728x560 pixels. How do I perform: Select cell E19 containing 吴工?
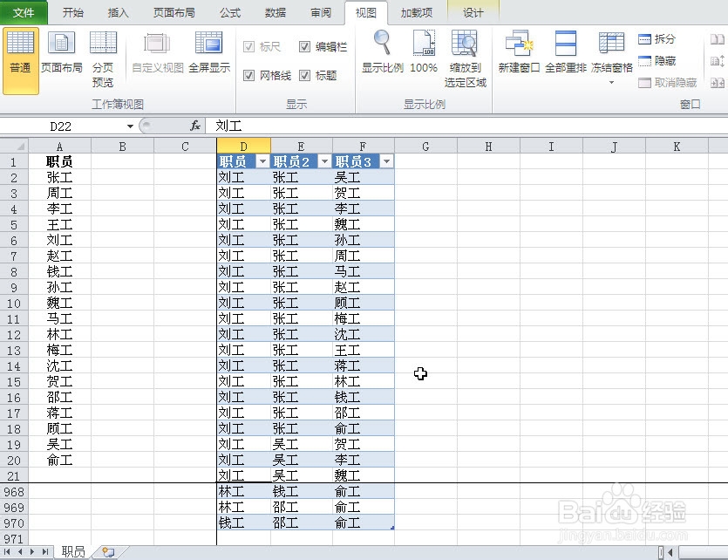[302, 444]
